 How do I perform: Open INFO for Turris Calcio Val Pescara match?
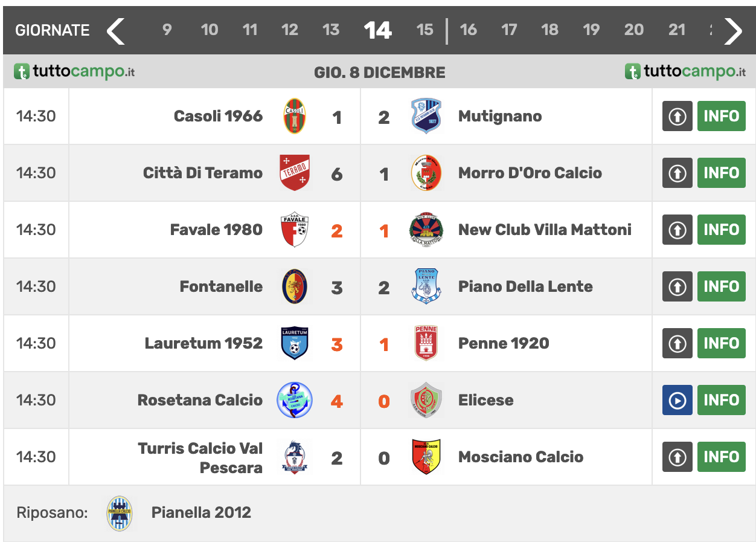point(722,457)
